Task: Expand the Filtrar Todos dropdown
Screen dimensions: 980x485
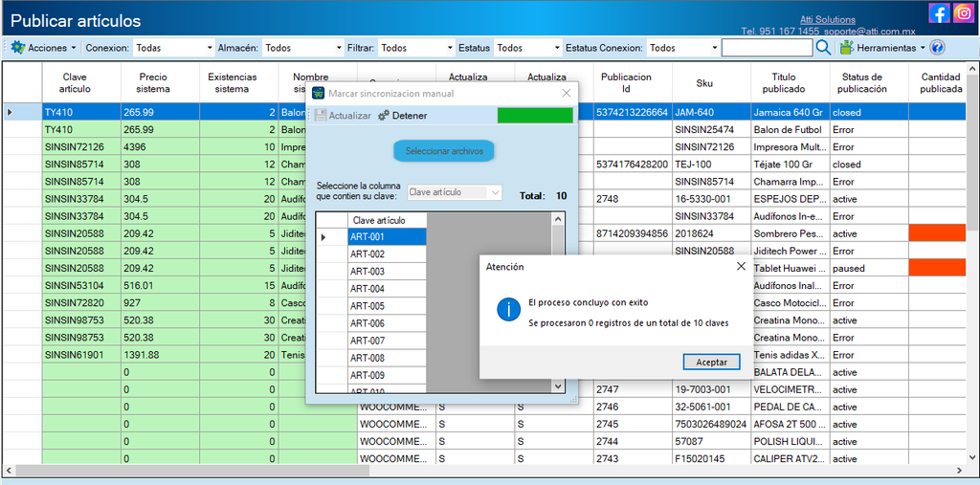Action: coord(450,48)
